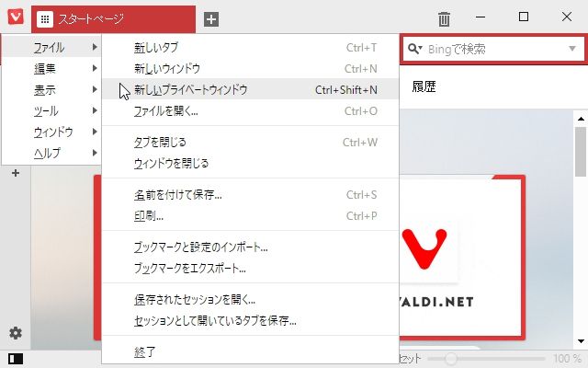Viewport: 588px width, 368px height.
Task: Close the Vivaldi window
Action: [x=567, y=17]
